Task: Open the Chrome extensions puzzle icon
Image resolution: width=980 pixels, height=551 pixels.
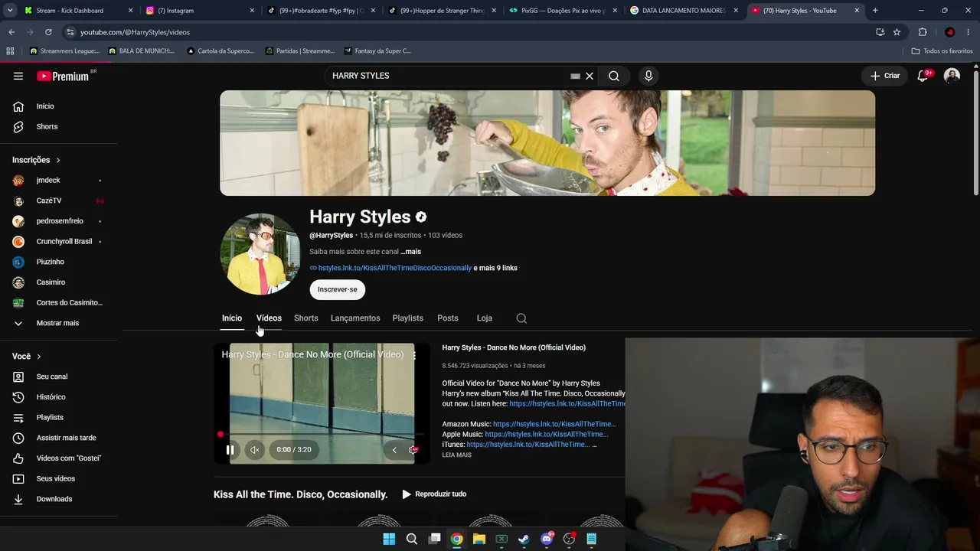Action: point(923,32)
